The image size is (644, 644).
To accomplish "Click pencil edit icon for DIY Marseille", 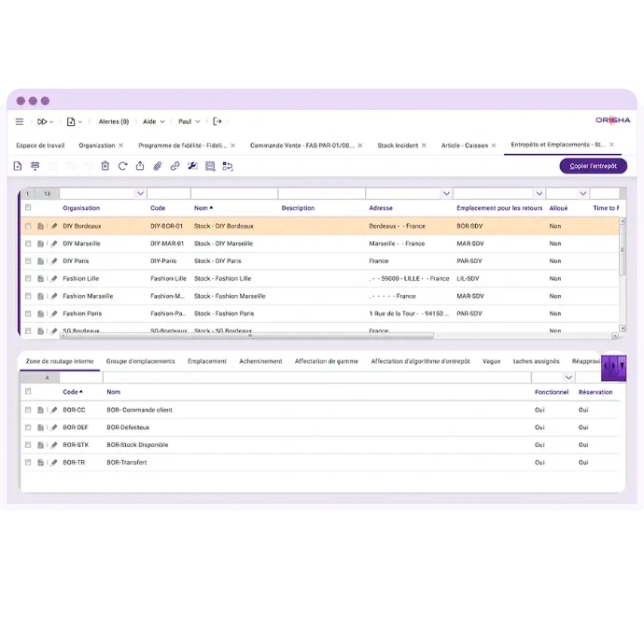I will click(x=54, y=244).
